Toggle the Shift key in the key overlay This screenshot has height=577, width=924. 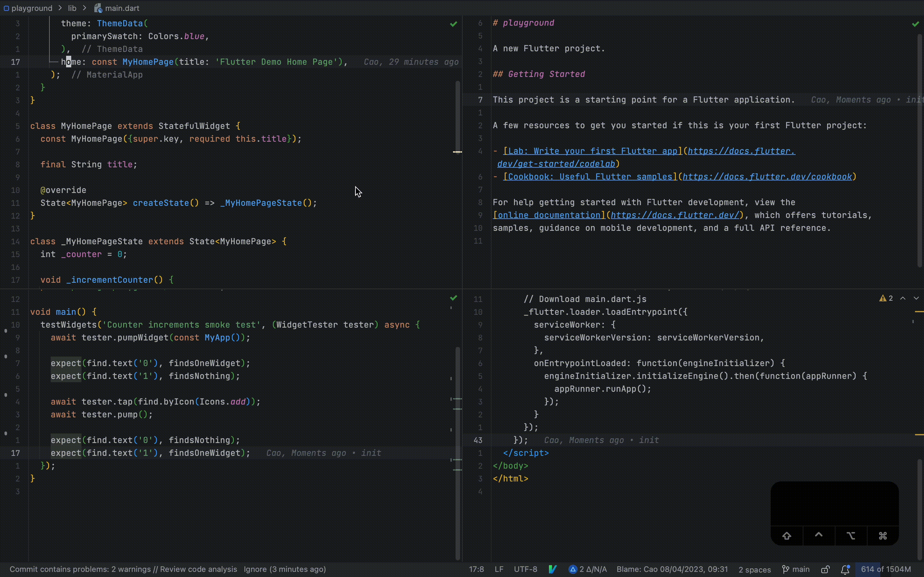pyautogui.click(x=787, y=536)
